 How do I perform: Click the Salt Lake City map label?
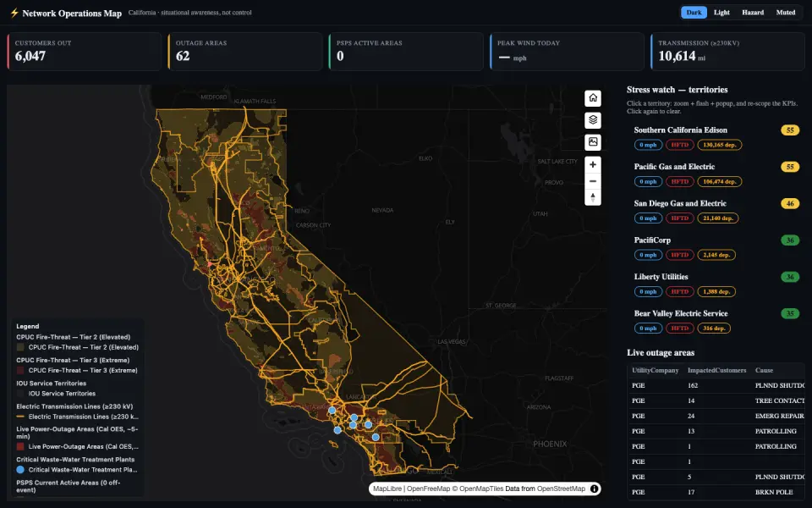(x=557, y=162)
